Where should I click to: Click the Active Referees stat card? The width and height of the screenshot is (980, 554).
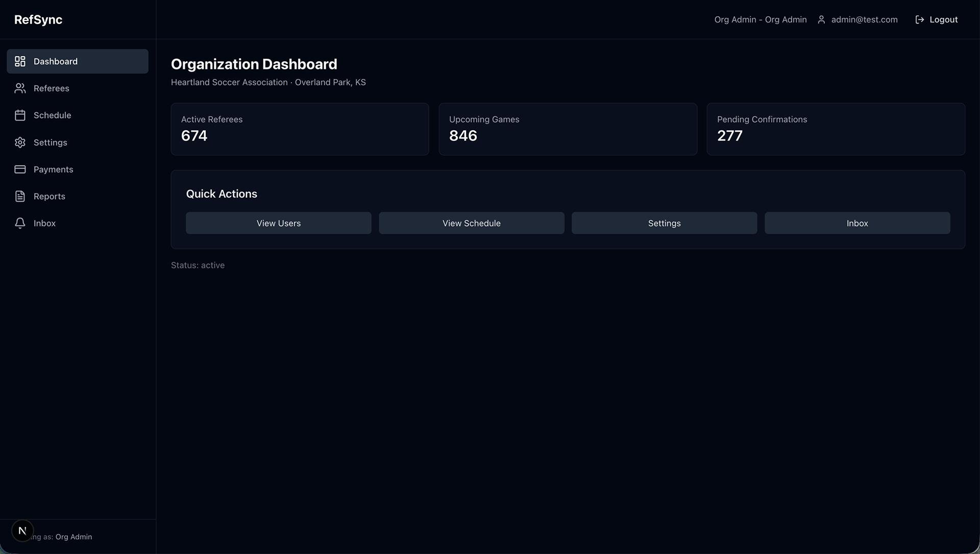click(300, 129)
